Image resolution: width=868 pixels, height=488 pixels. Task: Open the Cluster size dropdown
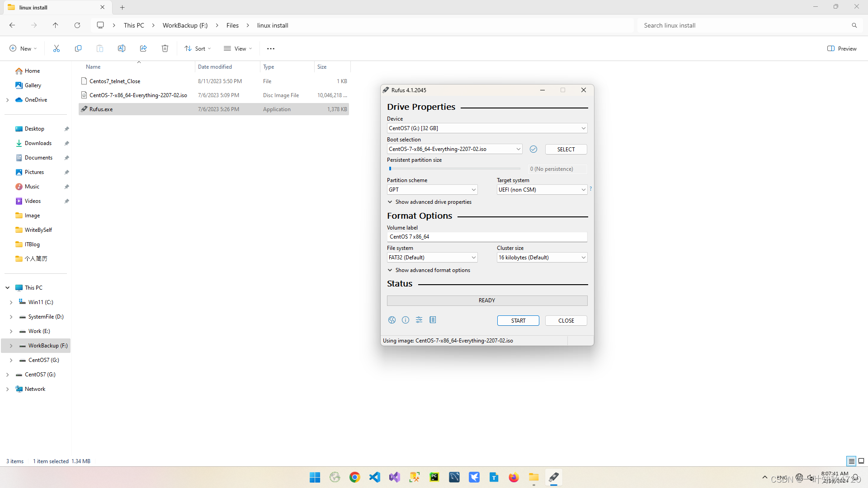(x=542, y=258)
